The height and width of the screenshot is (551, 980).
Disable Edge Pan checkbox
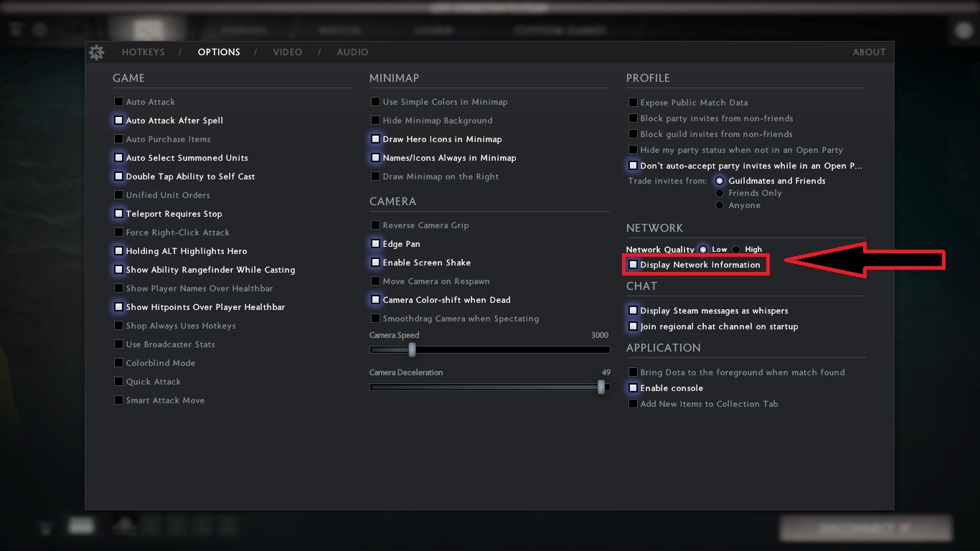click(x=375, y=244)
